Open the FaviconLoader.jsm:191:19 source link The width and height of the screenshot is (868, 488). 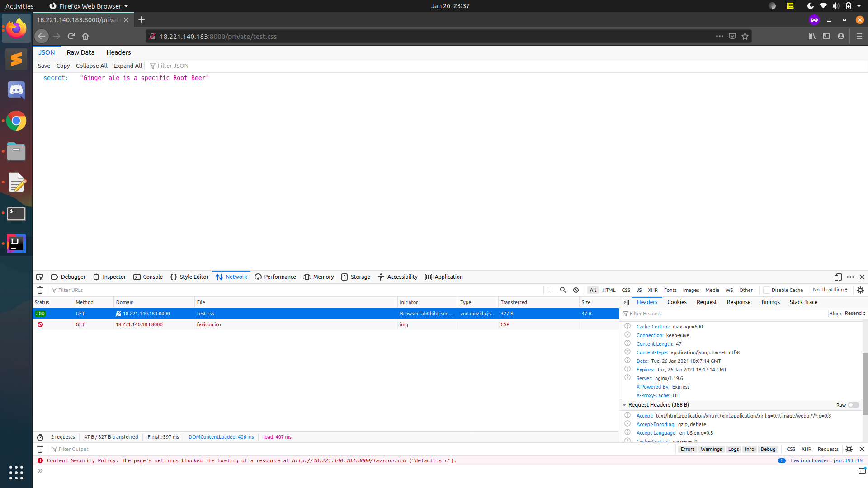(x=826, y=461)
